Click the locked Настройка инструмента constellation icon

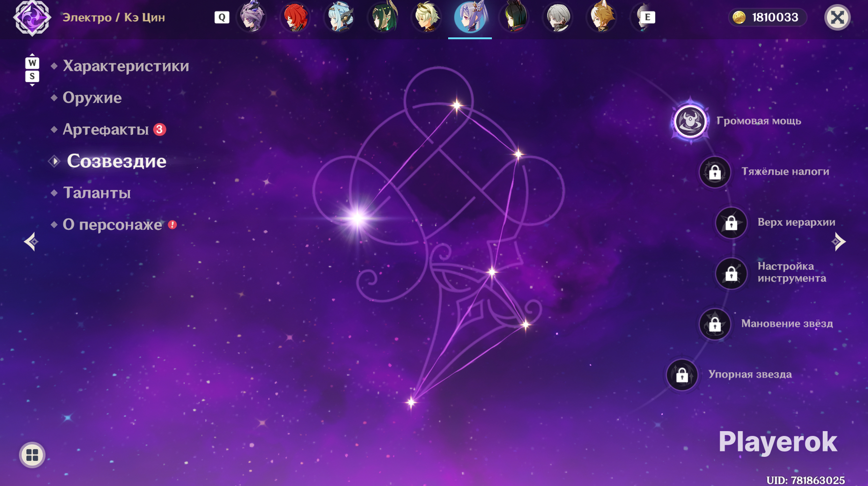click(x=731, y=274)
